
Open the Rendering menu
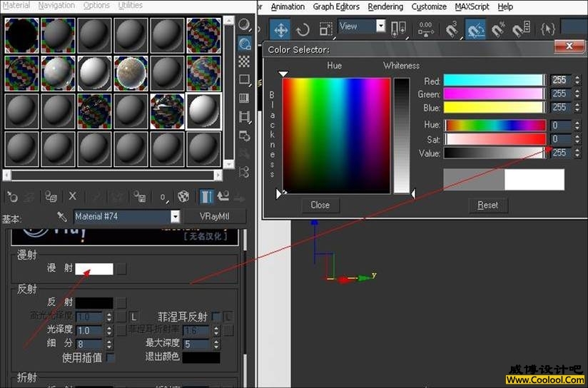385,6
